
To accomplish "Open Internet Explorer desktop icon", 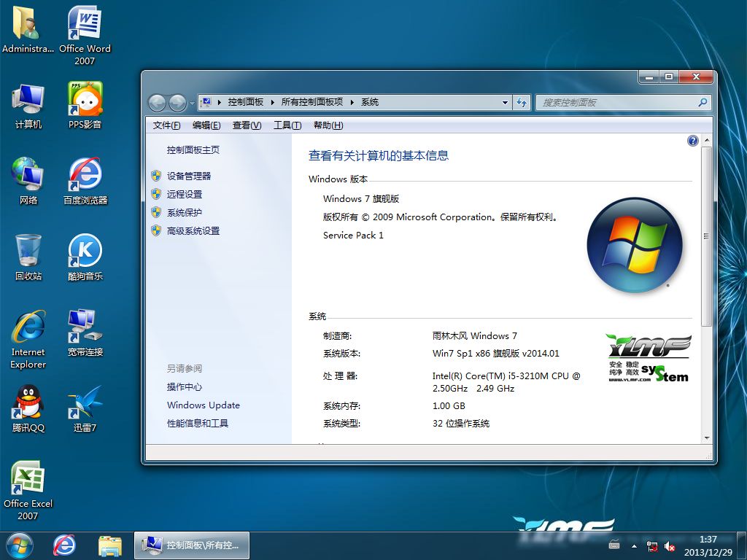I will pyautogui.click(x=28, y=339).
